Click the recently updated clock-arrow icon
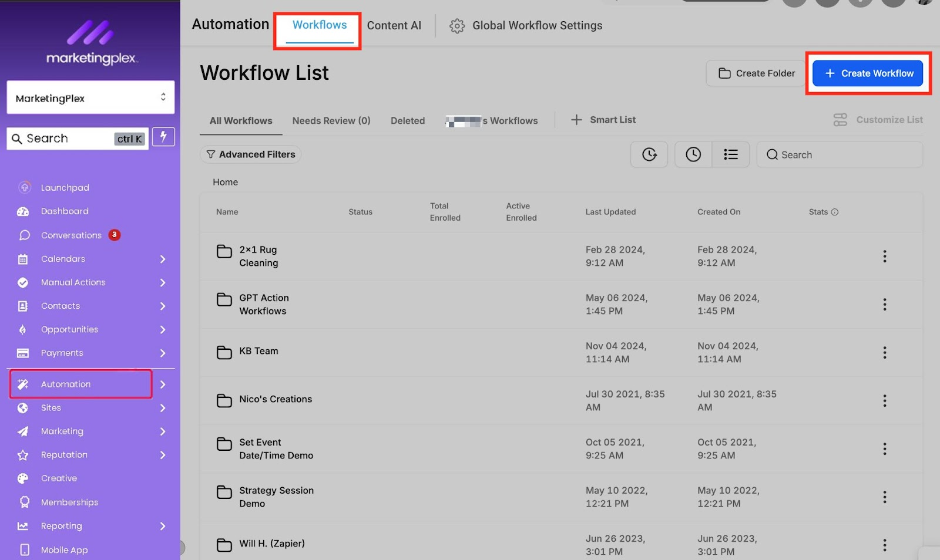The height and width of the screenshot is (560, 940). tap(649, 154)
